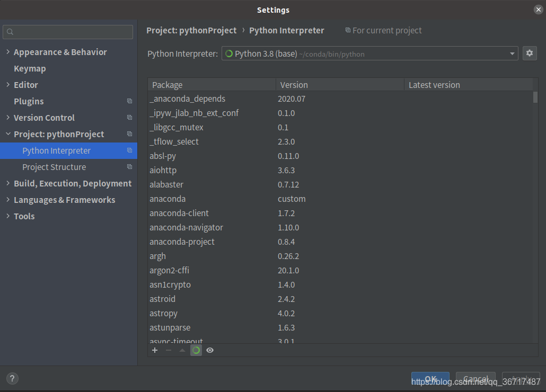546x392 pixels.
Task: Click version 2020.07 cell
Action: 292,99
